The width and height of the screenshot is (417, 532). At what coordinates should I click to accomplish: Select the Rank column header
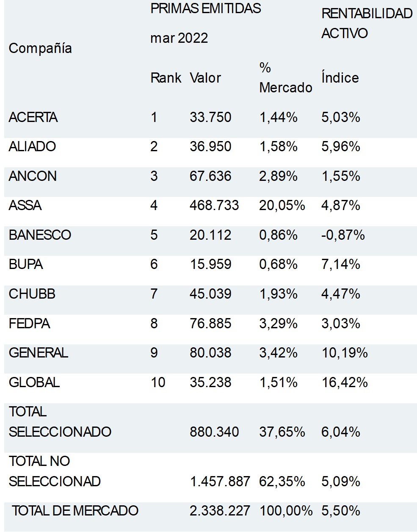(x=166, y=78)
